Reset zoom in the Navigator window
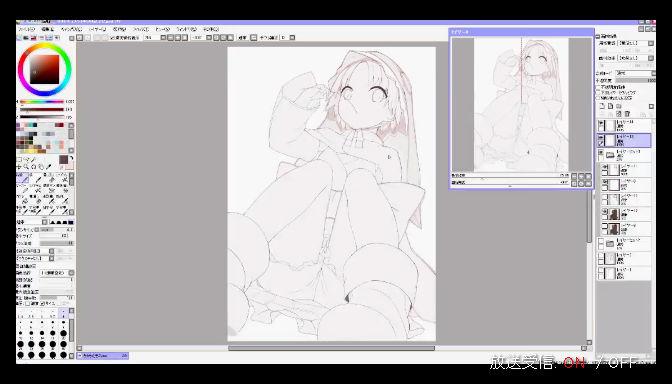Screen dimensions: 672x384 pos(588,176)
